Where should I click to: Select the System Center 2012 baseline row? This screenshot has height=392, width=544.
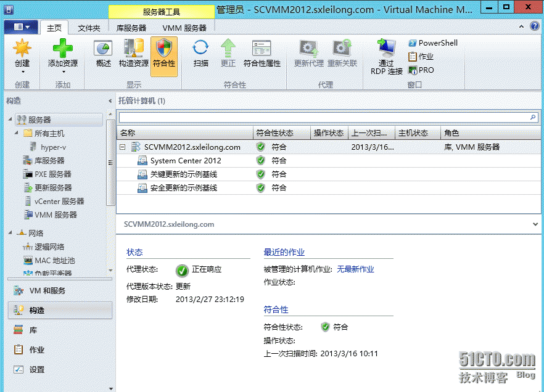coord(329,160)
